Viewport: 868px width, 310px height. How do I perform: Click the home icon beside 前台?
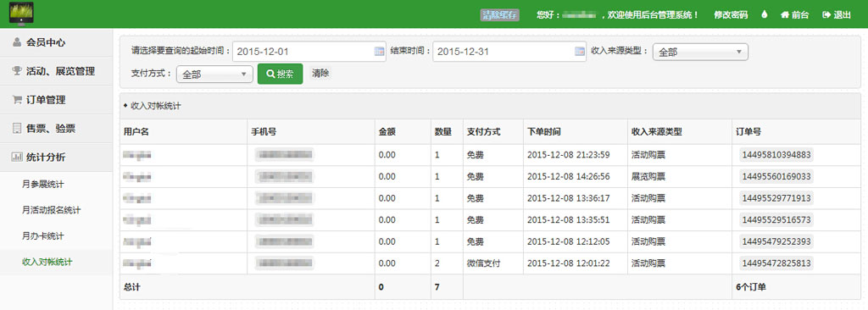click(x=784, y=15)
